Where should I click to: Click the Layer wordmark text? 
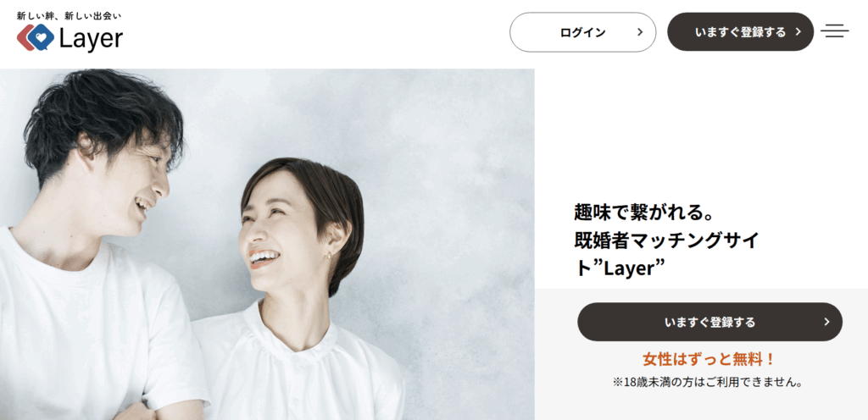[91, 40]
